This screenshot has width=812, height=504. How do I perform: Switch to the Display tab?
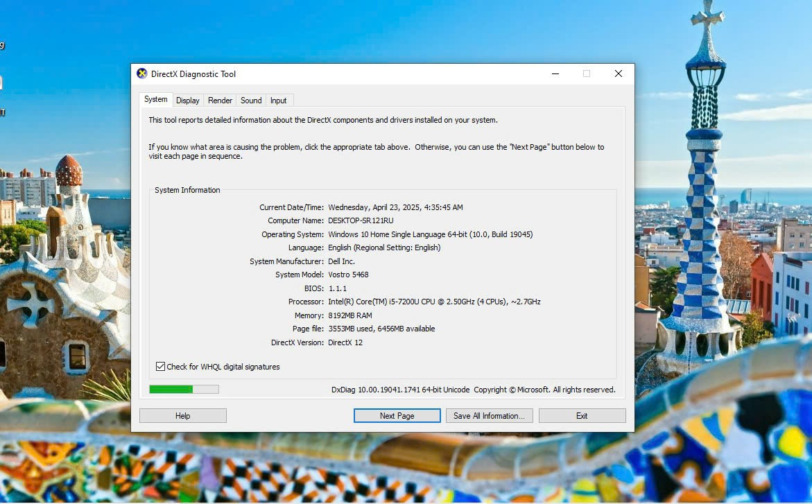coord(187,101)
